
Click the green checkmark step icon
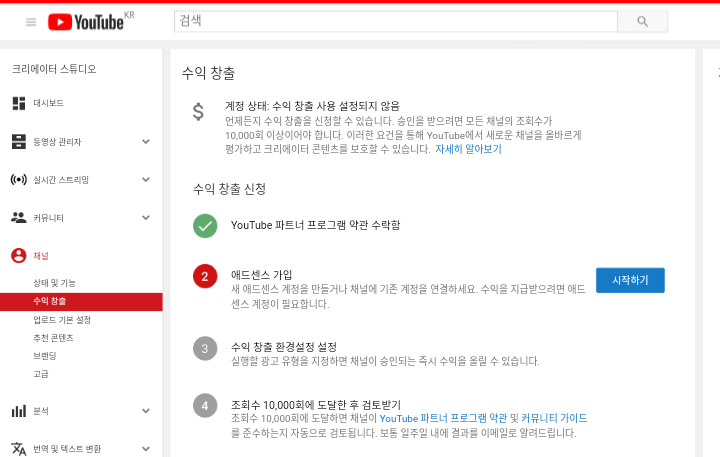(x=205, y=226)
